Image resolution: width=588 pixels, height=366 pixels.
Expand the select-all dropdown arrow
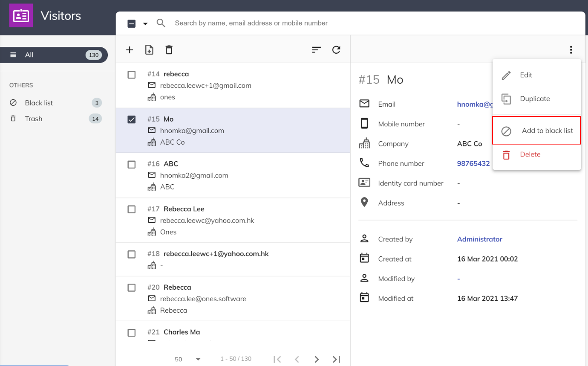click(x=145, y=24)
